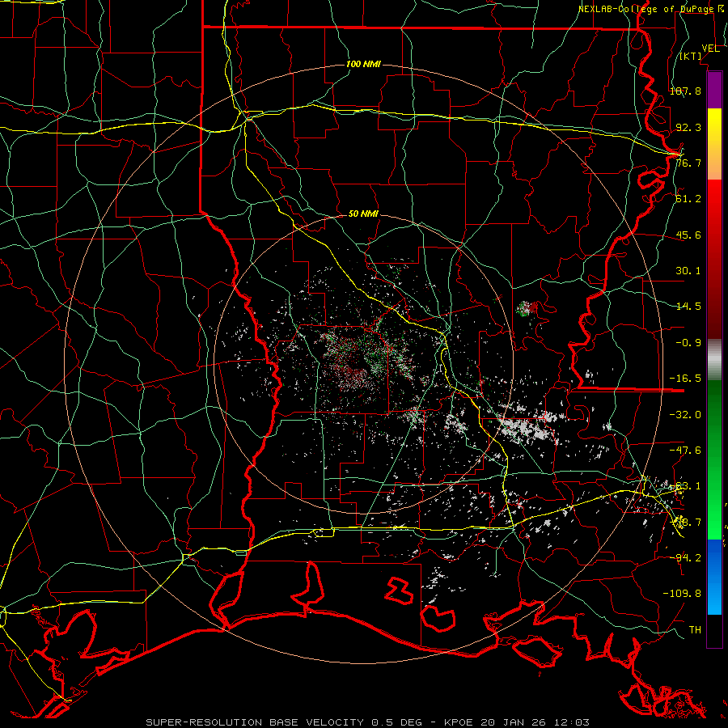Click the -32.0 scale value

coord(685,415)
